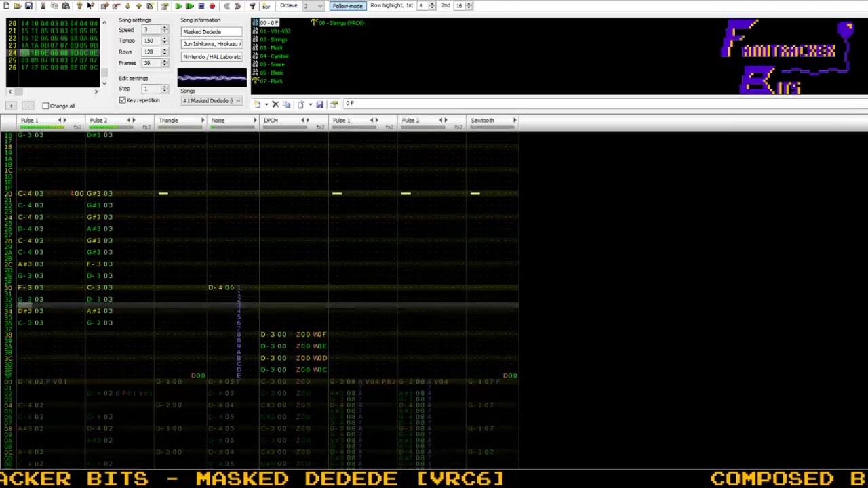Image resolution: width=868 pixels, height=488 pixels.
Task: Create a new module file
Action: coord(6,6)
